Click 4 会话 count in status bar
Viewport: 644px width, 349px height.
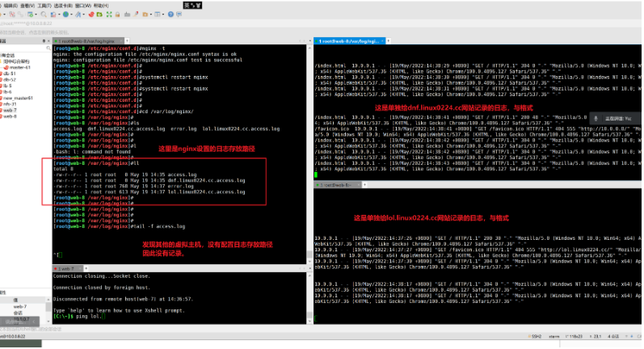(x=613, y=336)
